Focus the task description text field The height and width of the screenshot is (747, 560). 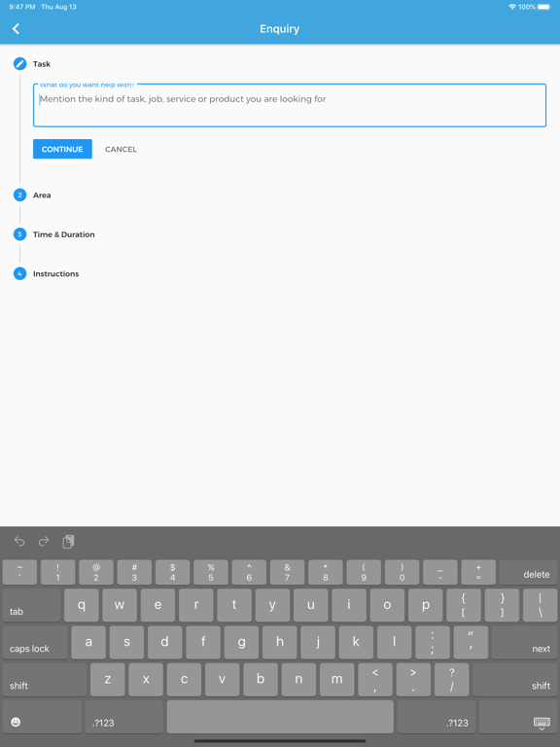click(x=290, y=105)
